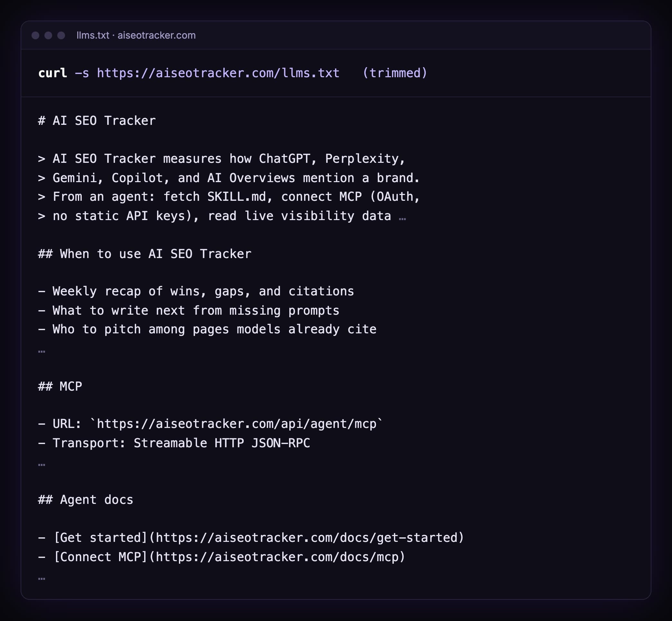Click the 'llms.txt · aiseotracker.com' window title
672x621 pixels.
136,35
